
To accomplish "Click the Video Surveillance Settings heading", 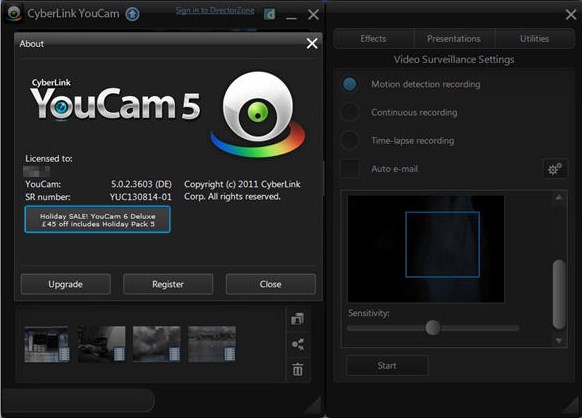I will [x=454, y=59].
